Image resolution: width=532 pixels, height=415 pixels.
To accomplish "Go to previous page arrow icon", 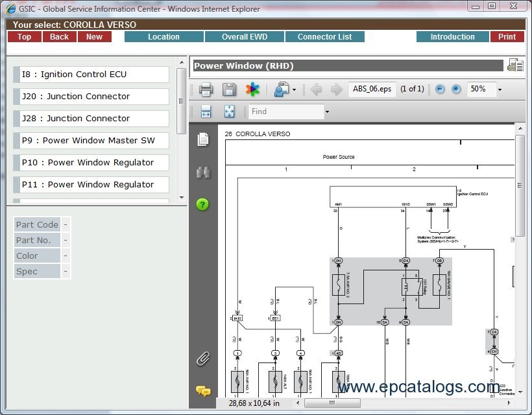I will click(x=316, y=89).
